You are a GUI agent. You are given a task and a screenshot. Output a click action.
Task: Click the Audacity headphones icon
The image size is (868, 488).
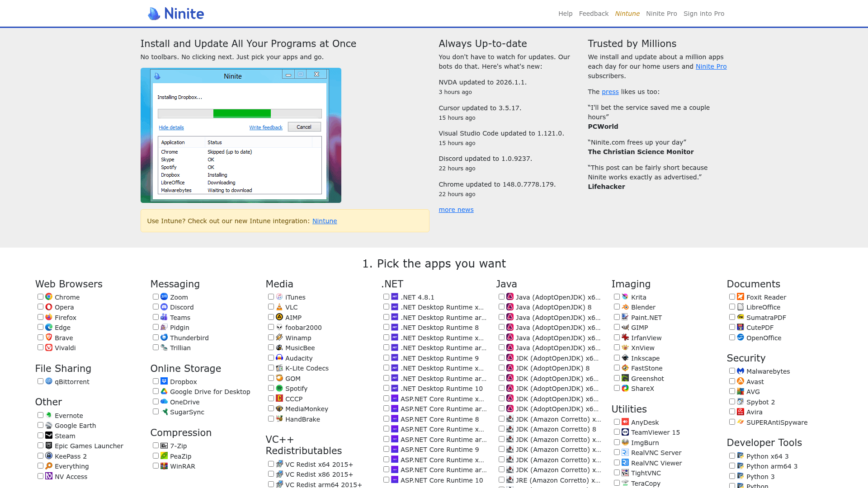click(279, 358)
